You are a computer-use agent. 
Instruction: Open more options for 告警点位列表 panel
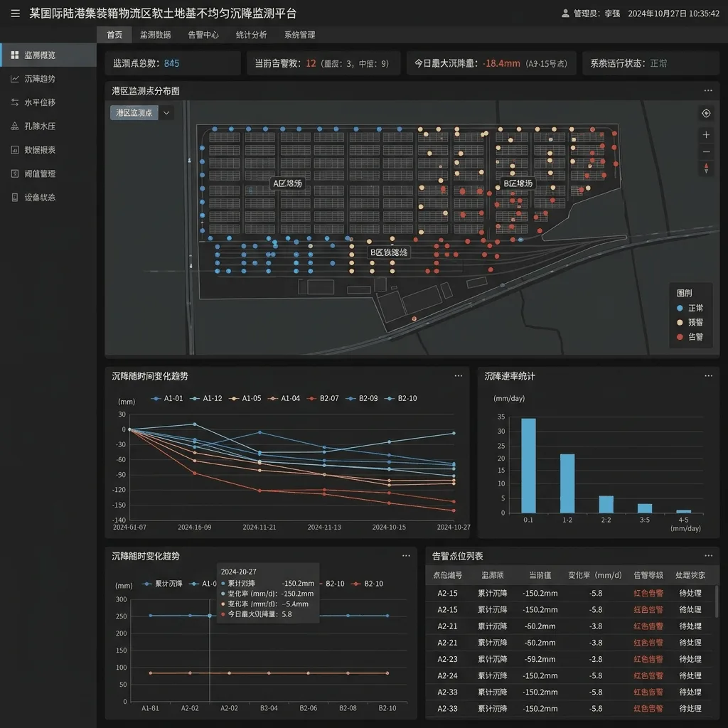[708, 556]
